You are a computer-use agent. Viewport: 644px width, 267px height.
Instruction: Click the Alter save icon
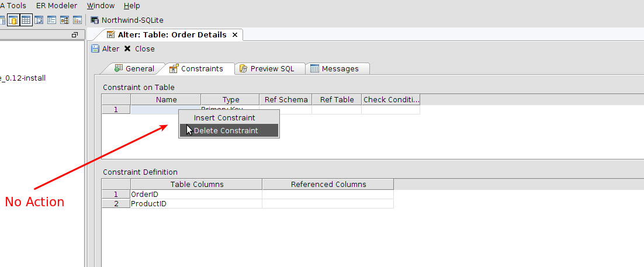[95, 49]
